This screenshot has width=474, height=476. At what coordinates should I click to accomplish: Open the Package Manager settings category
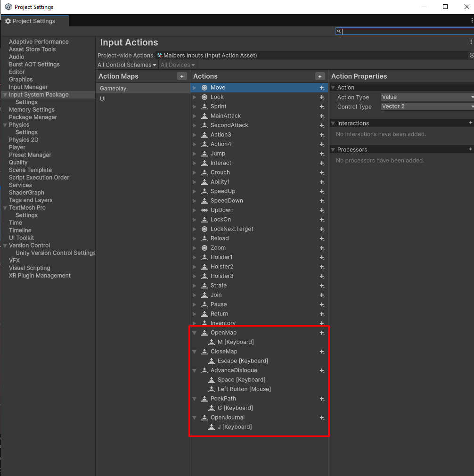tap(33, 117)
